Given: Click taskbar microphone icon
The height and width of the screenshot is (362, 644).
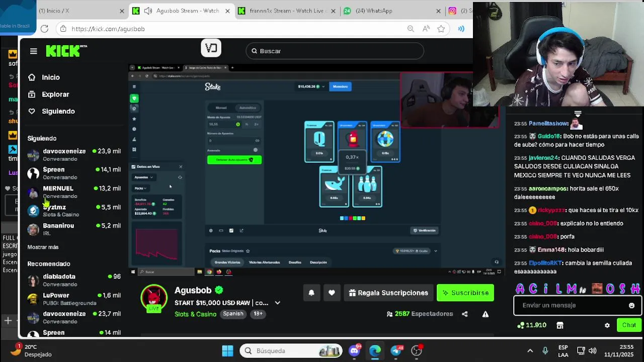Looking at the screenshot, I should [x=545, y=351].
